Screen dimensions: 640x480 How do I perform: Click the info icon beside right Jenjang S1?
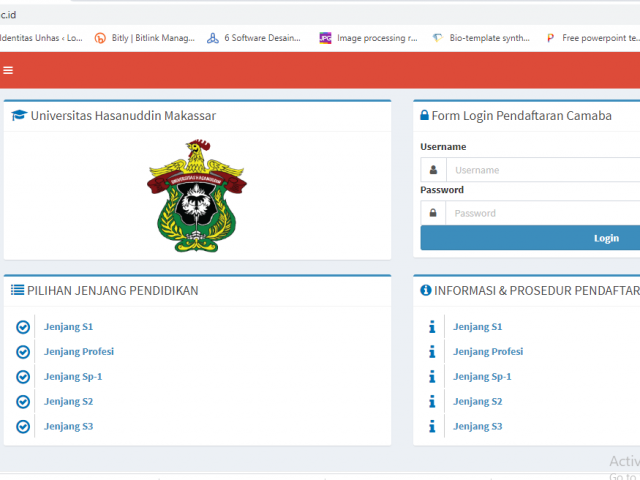(432, 327)
